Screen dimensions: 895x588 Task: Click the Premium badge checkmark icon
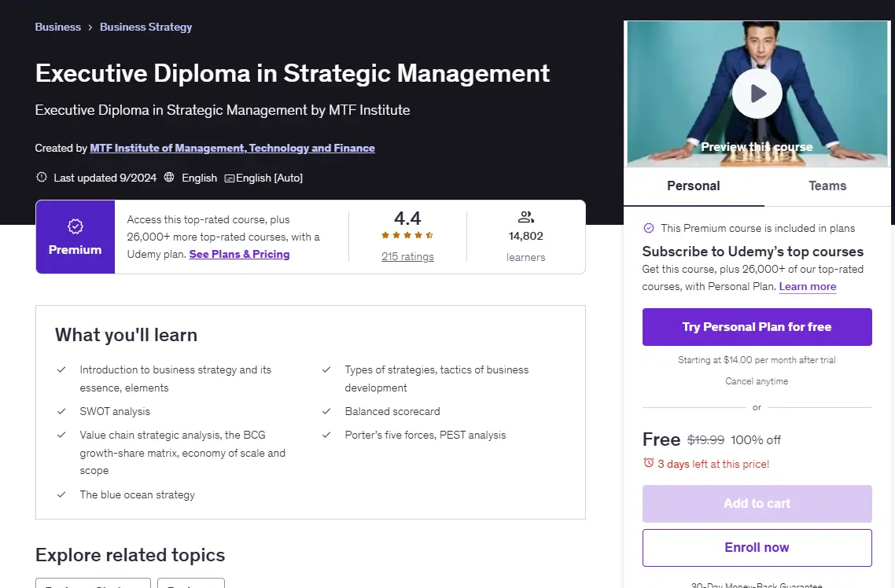tap(76, 226)
